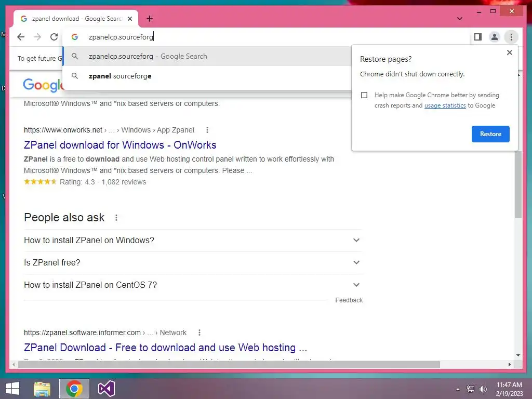Click the Feedback link
The image size is (532, 399).
pos(349,300)
